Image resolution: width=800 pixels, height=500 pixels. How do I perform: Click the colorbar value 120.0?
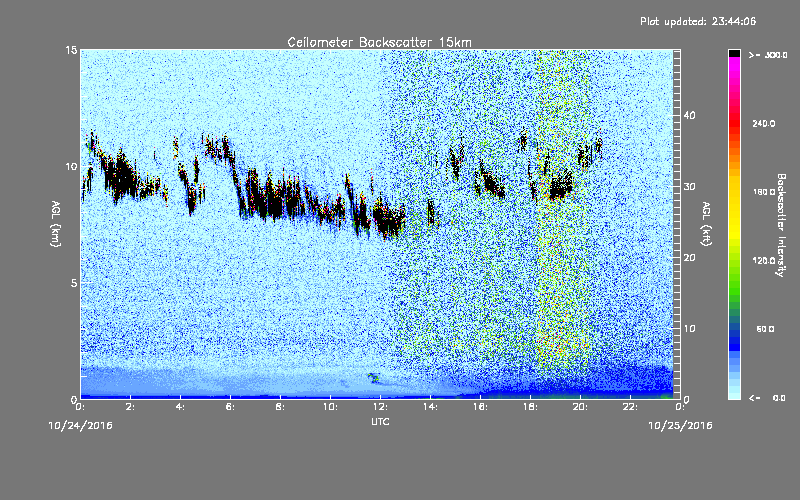[764, 261]
